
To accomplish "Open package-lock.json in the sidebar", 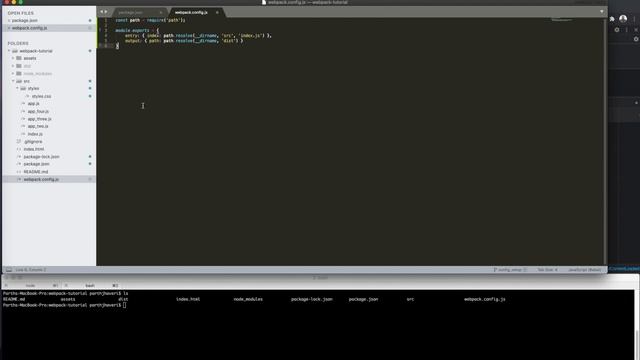I will click(41, 157).
